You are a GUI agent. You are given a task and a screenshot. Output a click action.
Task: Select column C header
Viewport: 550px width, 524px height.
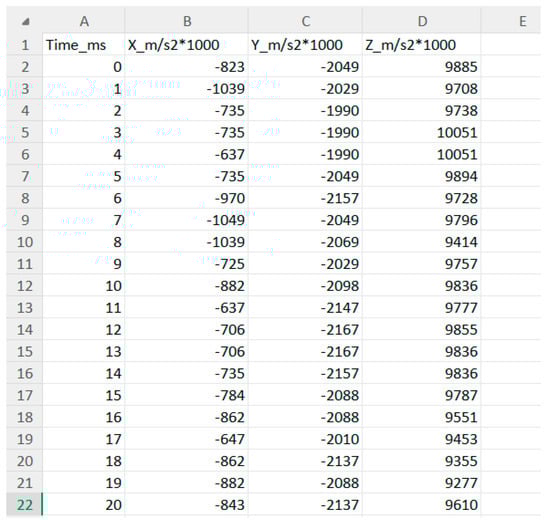click(x=306, y=22)
